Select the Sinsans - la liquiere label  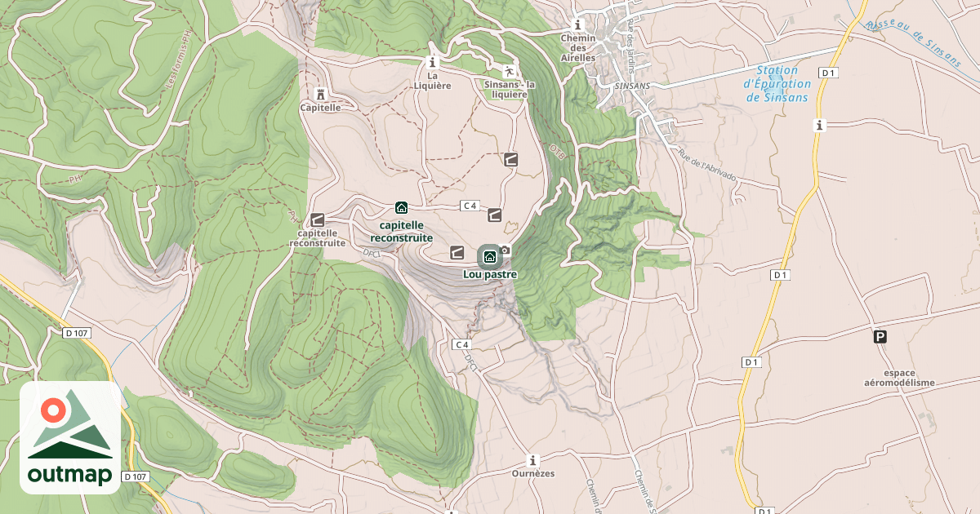(510, 89)
